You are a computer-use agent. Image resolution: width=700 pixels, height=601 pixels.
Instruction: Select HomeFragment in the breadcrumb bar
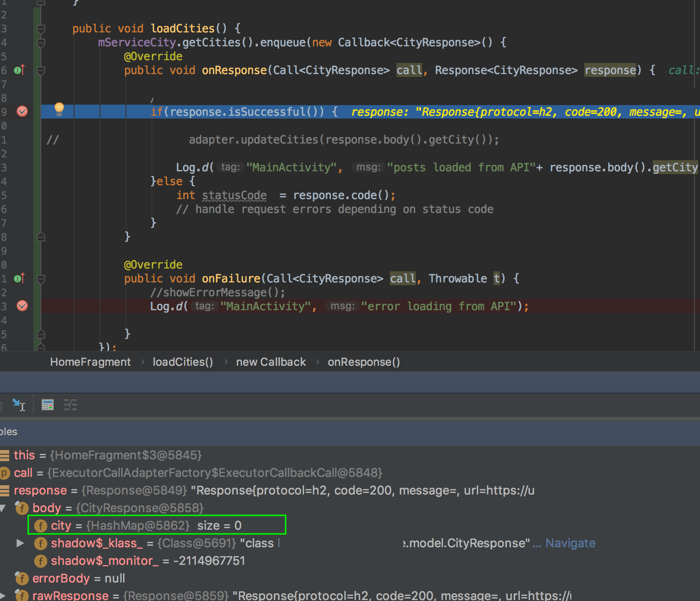click(90, 362)
